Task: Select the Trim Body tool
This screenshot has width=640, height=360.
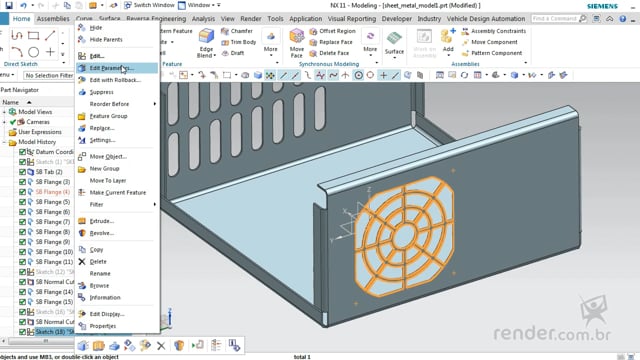Action: pyautogui.click(x=239, y=42)
